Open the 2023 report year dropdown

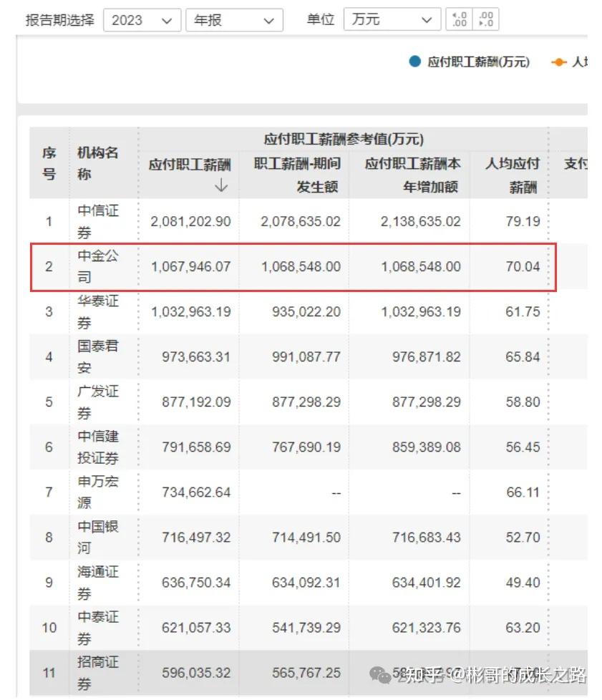142,20
